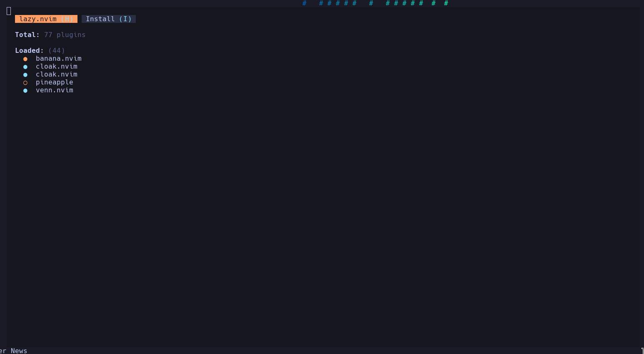Click the orange dot beside banana.nvim
Screen dimensions: 644x354
[x=25, y=59]
